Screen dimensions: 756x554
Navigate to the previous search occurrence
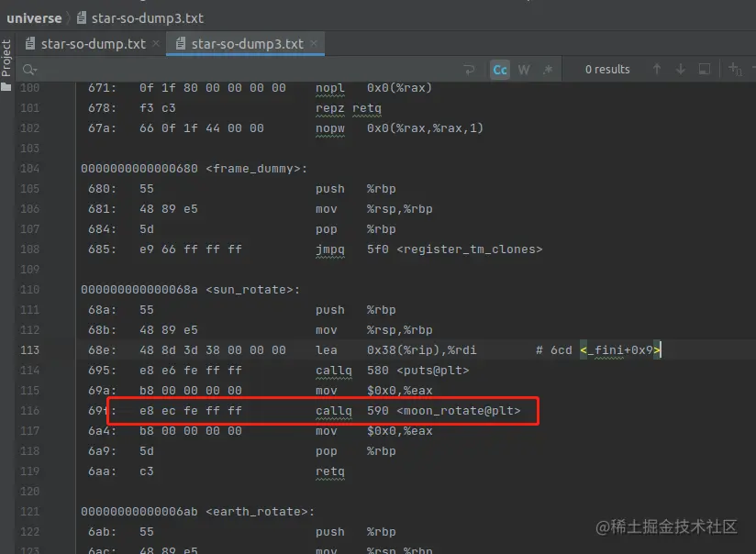pyautogui.click(x=657, y=69)
